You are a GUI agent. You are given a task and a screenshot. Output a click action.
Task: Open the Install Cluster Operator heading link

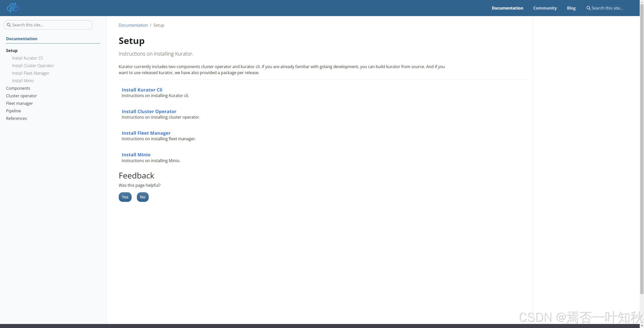[149, 111]
